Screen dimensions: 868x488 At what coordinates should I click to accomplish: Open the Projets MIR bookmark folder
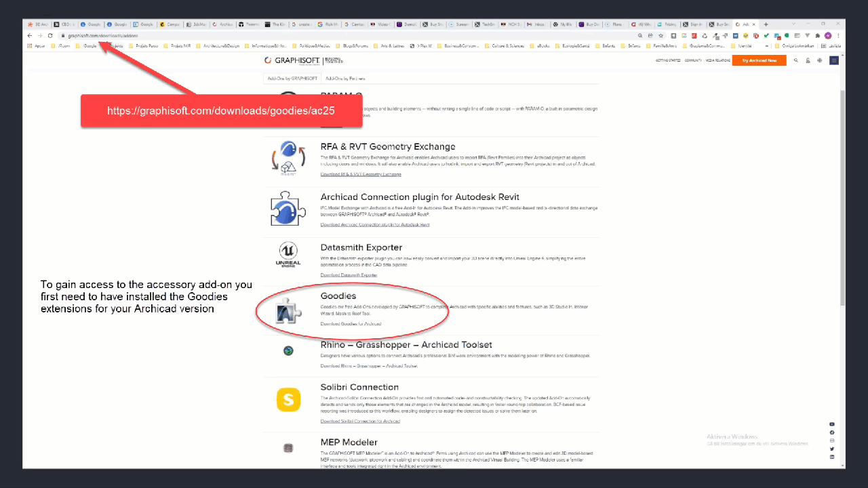click(x=177, y=46)
